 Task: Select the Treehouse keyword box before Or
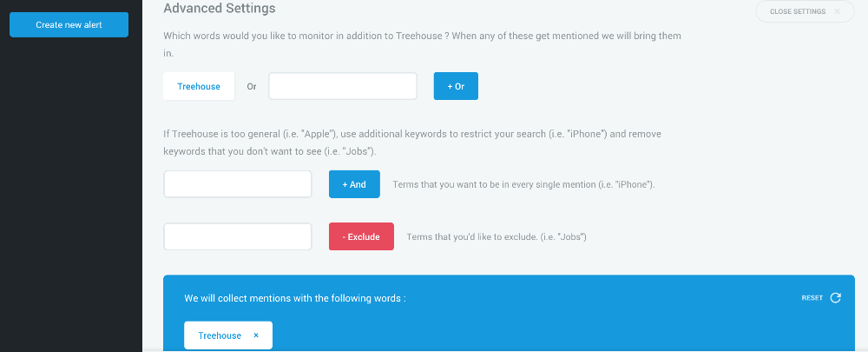pos(199,86)
